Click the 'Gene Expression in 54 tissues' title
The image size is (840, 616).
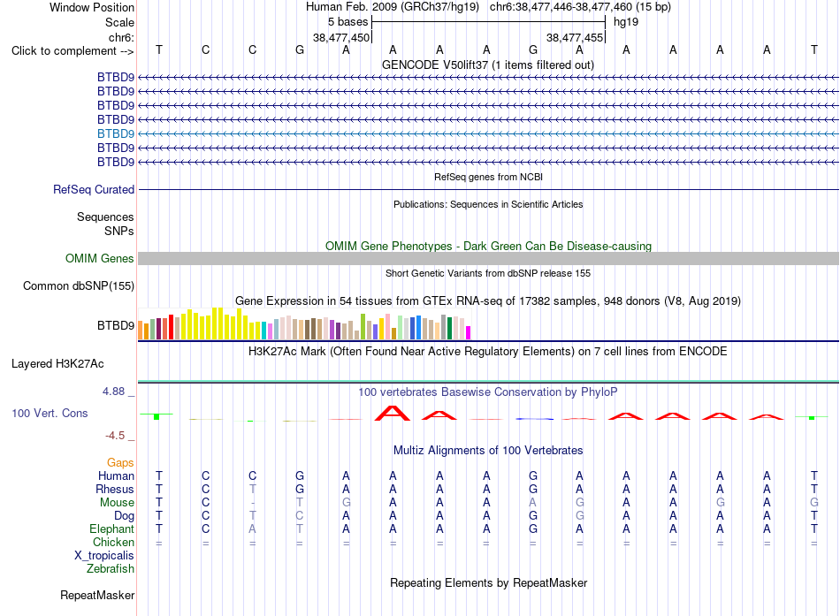488,301
